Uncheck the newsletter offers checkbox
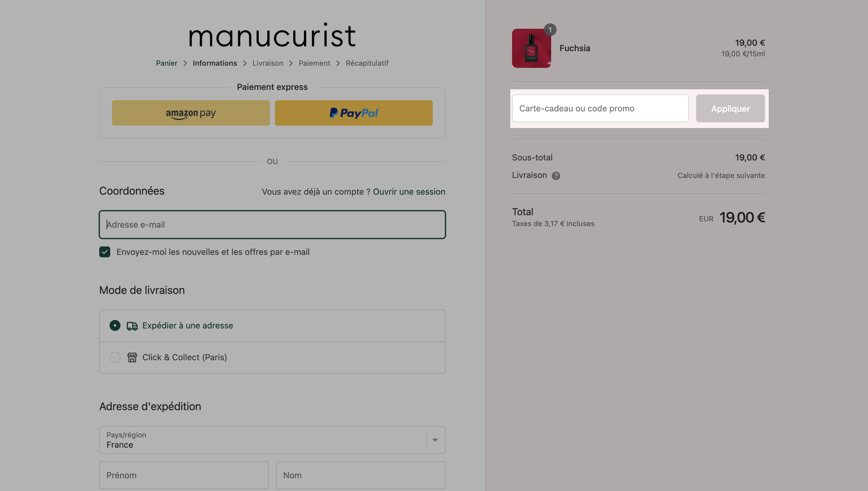This screenshot has height=491, width=868. click(x=104, y=252)
